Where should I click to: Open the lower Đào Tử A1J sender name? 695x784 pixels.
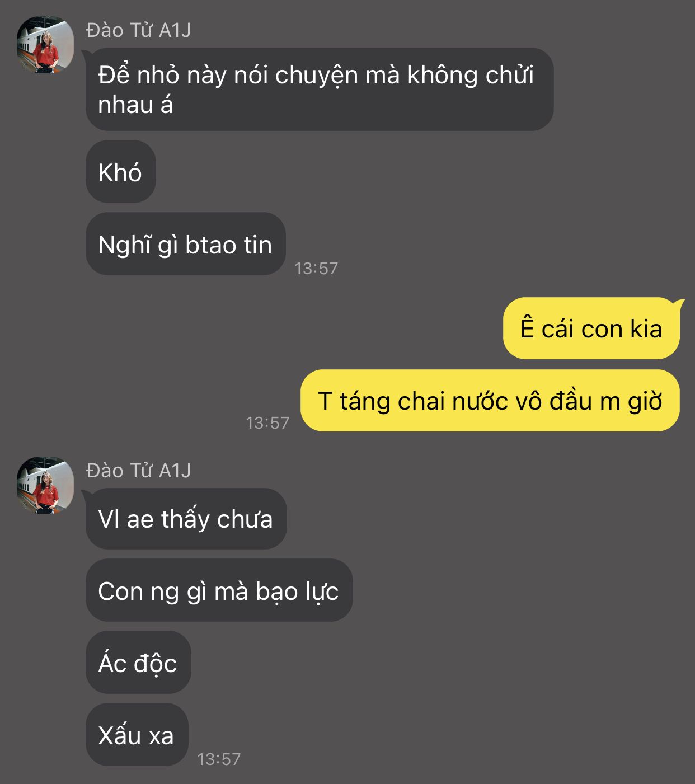pos(138,471)
